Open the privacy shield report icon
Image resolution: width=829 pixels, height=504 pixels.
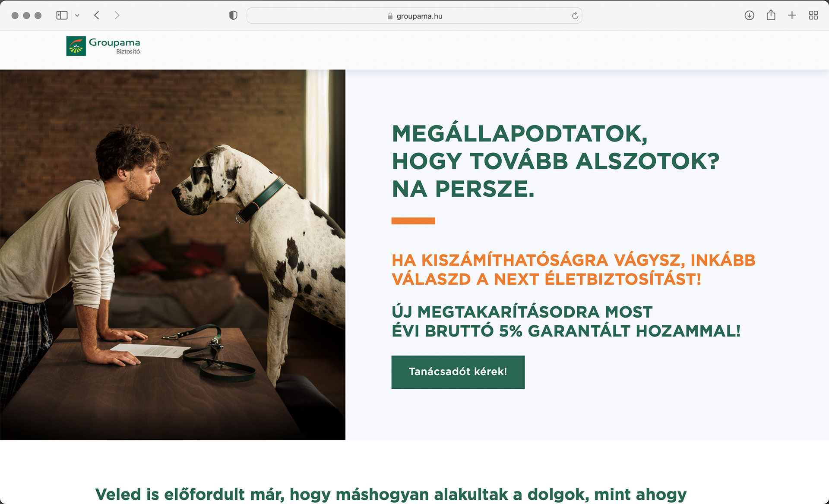tap(233, 16)
